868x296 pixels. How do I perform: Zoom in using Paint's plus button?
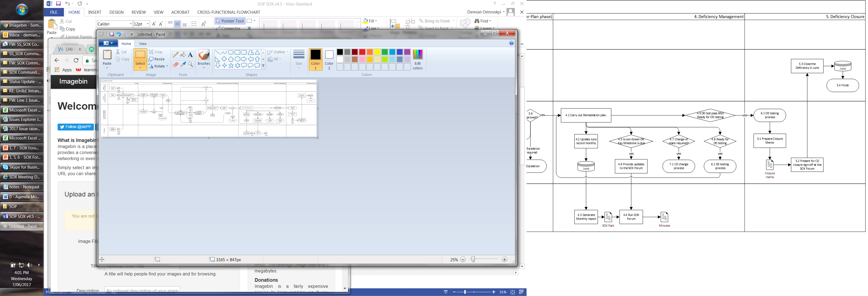[504, 259]
